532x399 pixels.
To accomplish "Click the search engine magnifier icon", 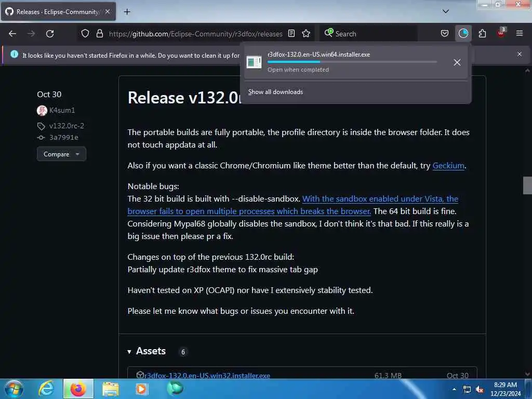I will 328,33.
